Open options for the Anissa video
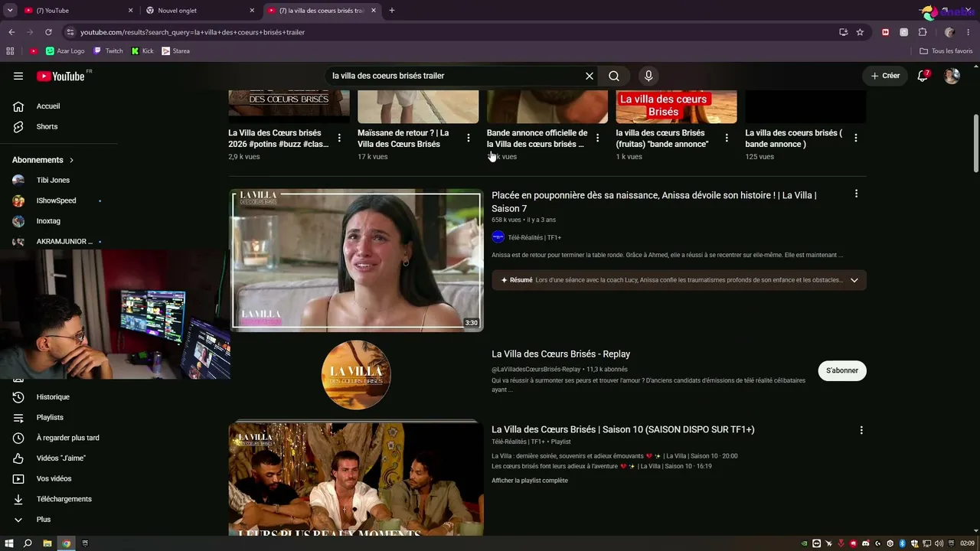This screenshot has height=551, width=980. coord(856,194)
